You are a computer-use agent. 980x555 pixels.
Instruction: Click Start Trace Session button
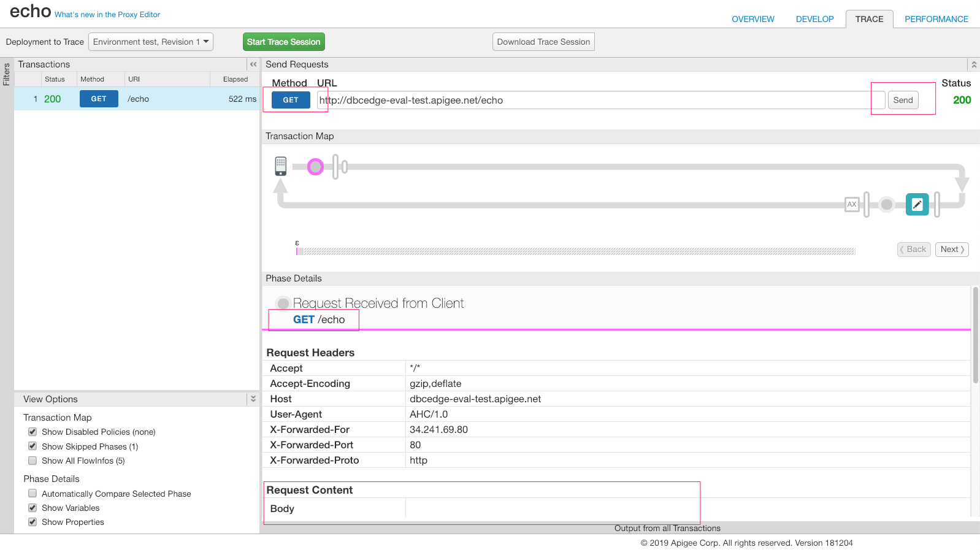[x=284, y=42]
